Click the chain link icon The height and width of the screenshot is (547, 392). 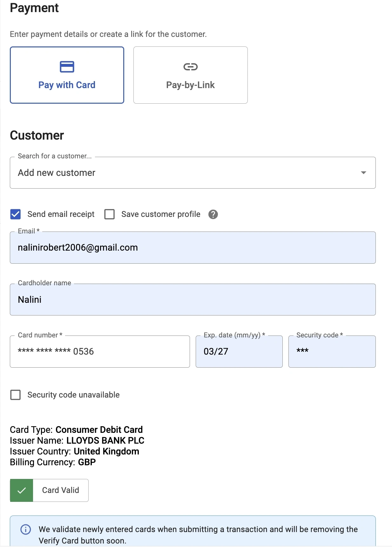pyautogui.click(x=190, y=67)
